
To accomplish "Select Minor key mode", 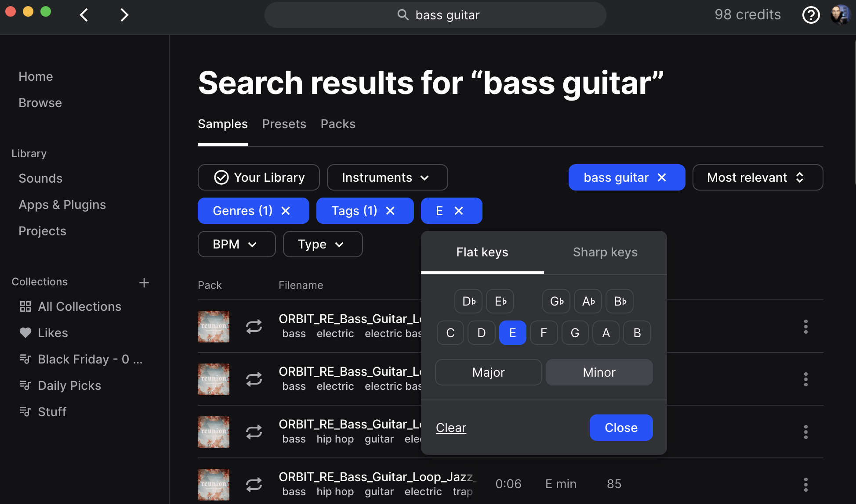I will [599, 372].
